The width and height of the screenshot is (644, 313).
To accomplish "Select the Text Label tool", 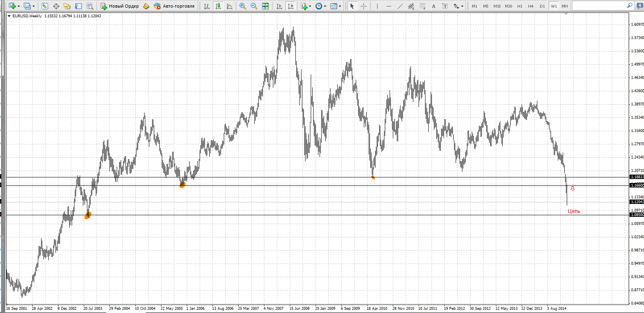I will coord(445,6).
